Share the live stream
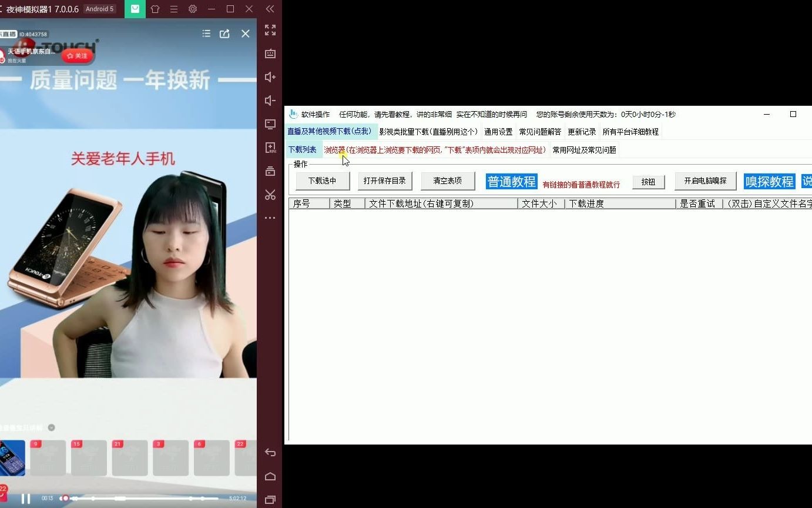 [224, 34]
